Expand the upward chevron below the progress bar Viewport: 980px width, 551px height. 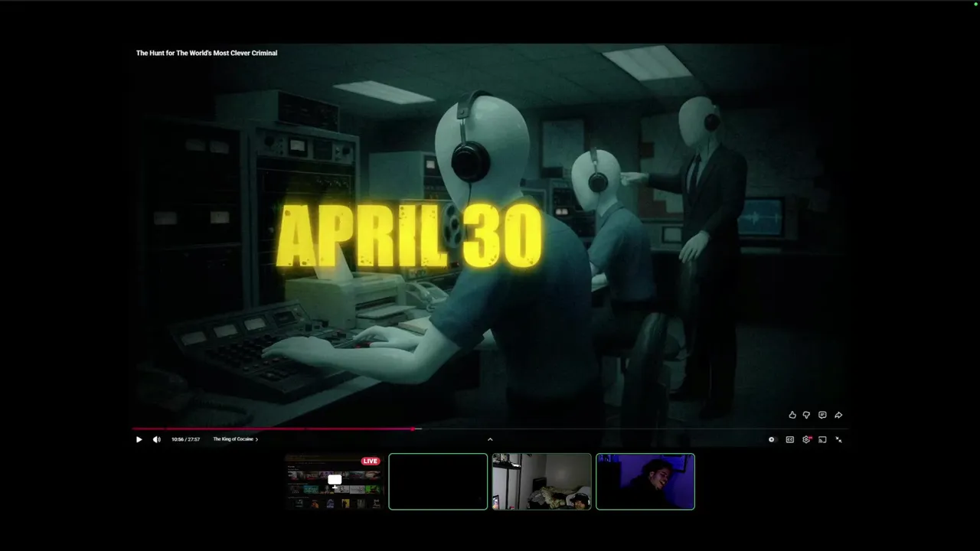(x=490, y=439)
